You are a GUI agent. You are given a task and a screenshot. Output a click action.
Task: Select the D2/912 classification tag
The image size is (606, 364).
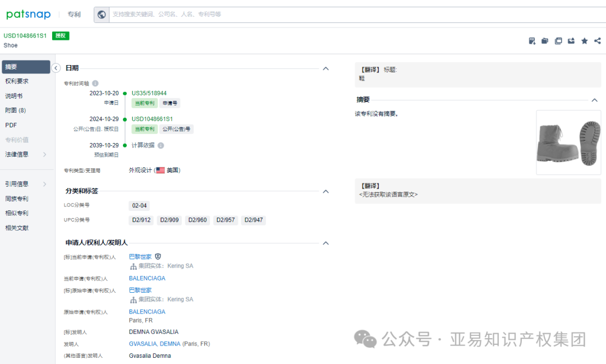(x=141, y=220)
